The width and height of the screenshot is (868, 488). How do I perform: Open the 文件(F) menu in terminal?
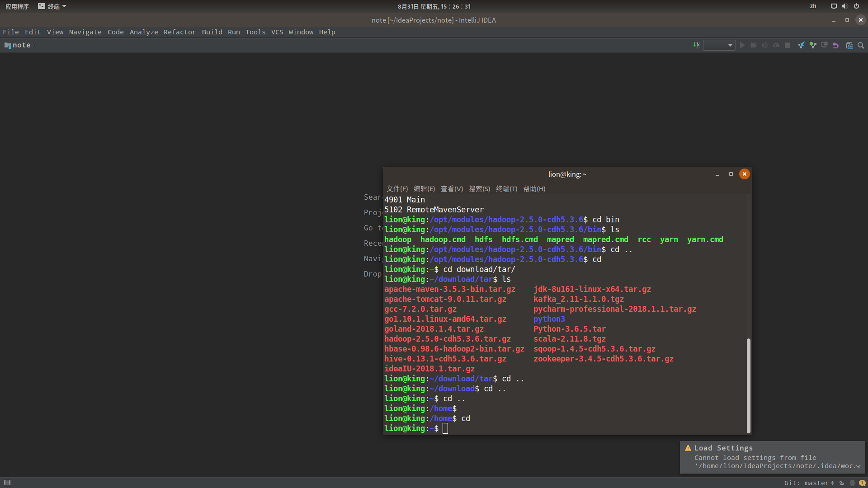[x=397, y=189]
